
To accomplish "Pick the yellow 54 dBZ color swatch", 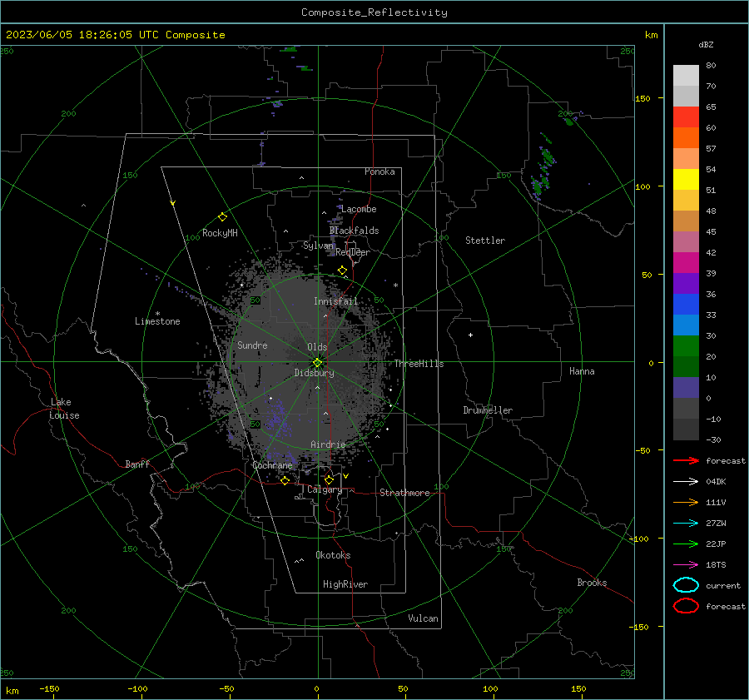I will pos(686,179).
